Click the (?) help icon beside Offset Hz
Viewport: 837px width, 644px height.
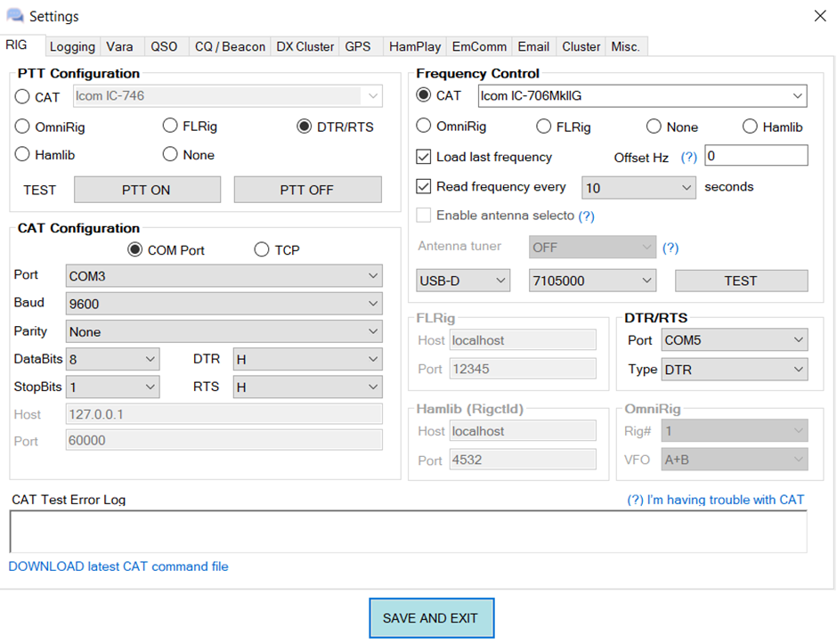tap(688, 158)
